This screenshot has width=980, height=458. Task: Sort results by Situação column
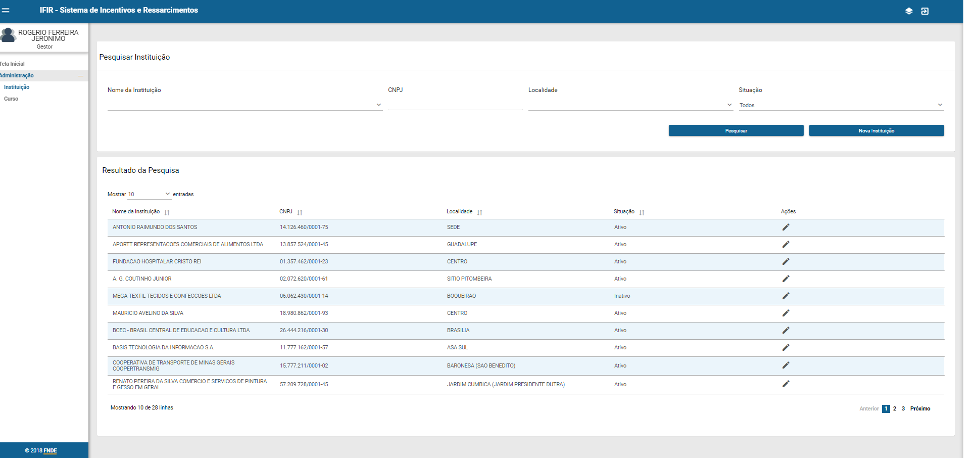642,212
